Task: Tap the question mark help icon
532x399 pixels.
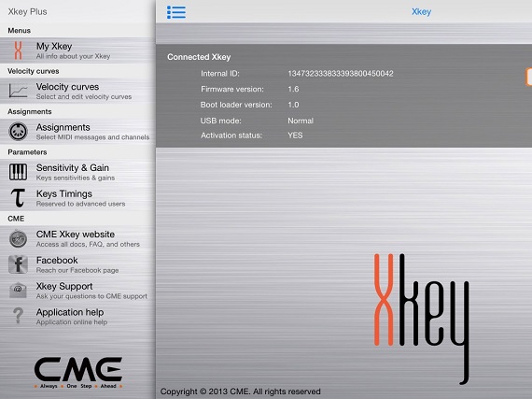Action: 19,316
